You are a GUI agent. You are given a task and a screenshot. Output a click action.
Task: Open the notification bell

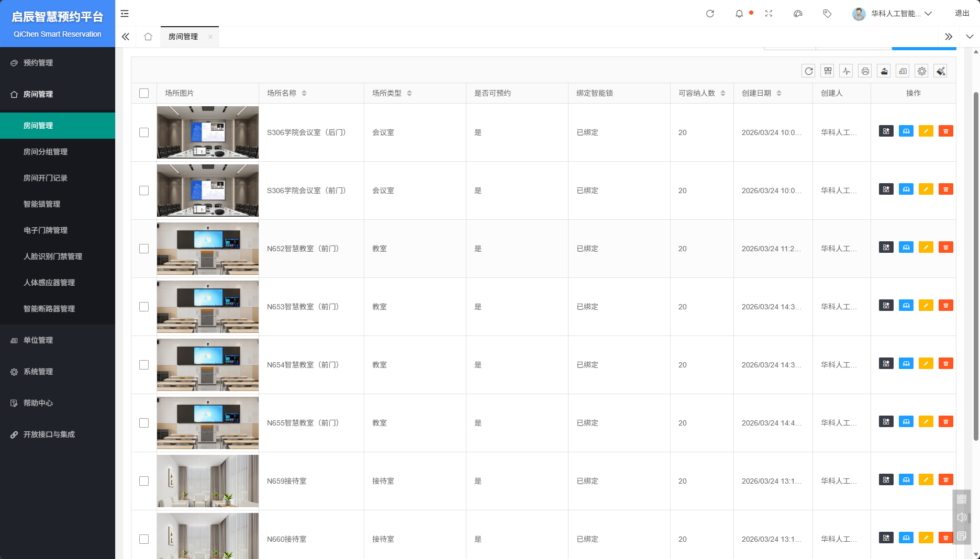[739, 14]
